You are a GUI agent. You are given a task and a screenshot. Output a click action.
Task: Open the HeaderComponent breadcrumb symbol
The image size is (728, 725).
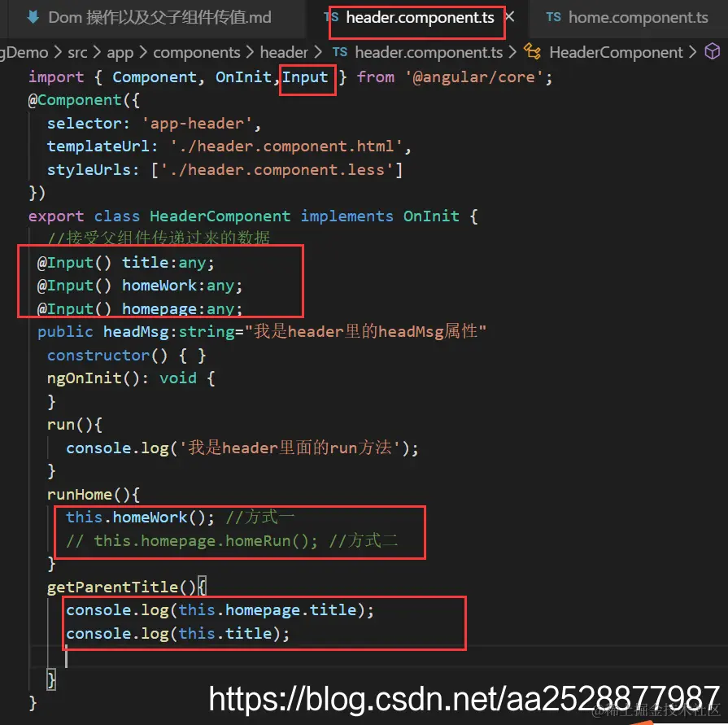(x=616, y=52)
